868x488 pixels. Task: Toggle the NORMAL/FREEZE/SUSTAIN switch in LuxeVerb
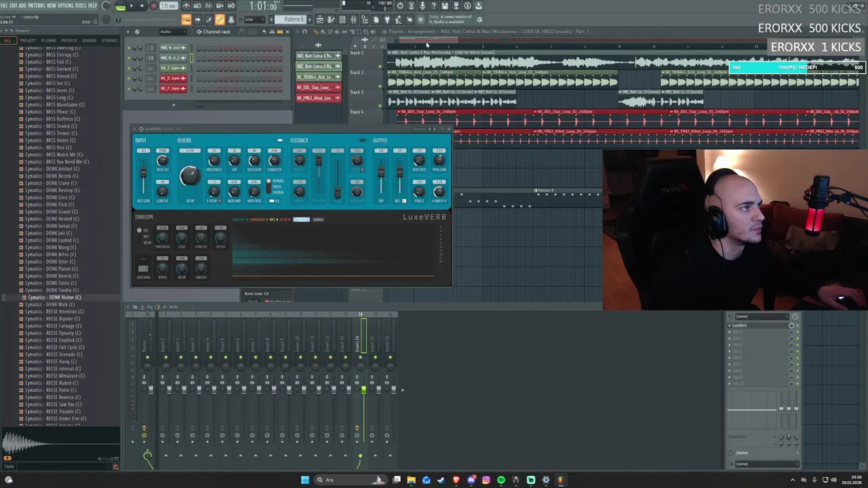269,186
